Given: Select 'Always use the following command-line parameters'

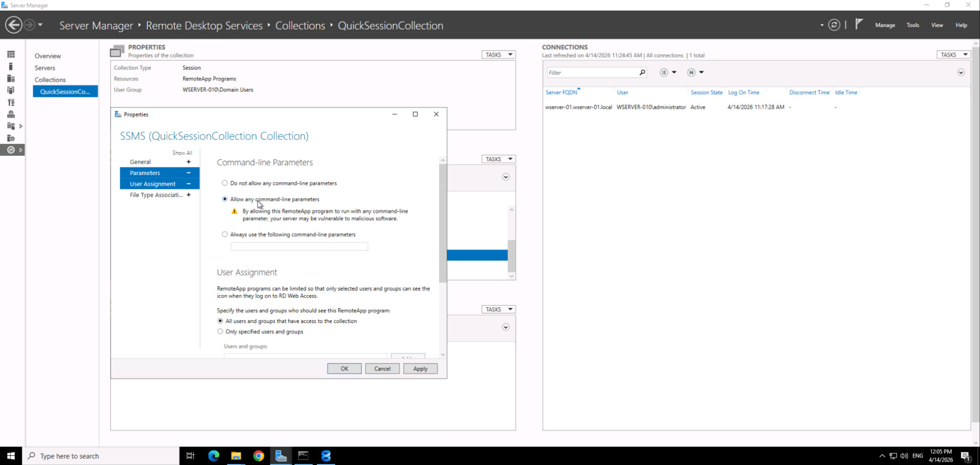Looking at the screenshot, I should tap(225, 235).
